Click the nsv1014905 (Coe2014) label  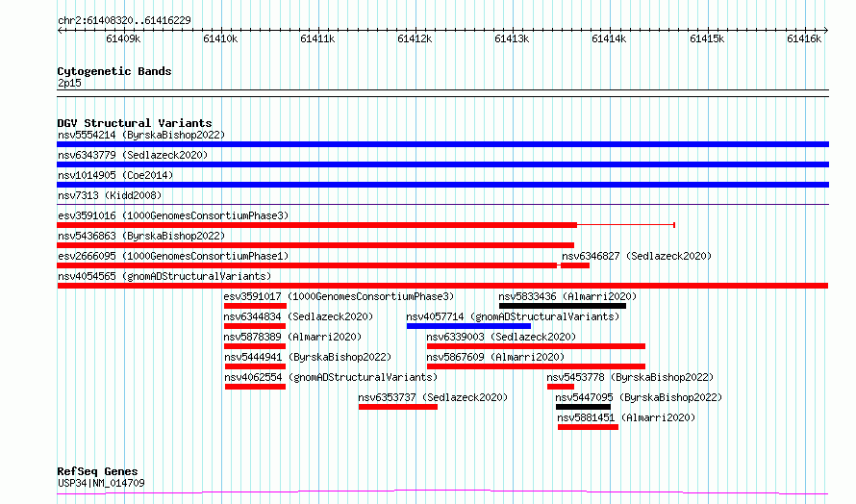[x=115, y=175]
